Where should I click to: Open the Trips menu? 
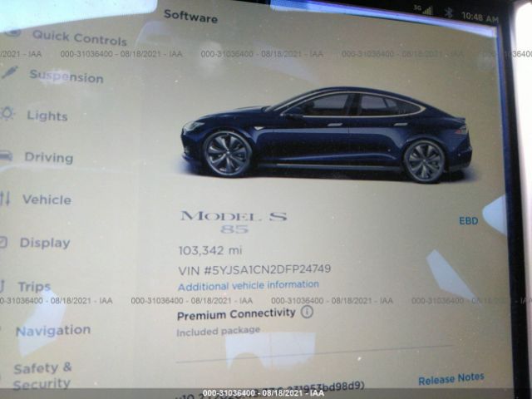pyautogui.click(x=34, y=287)
